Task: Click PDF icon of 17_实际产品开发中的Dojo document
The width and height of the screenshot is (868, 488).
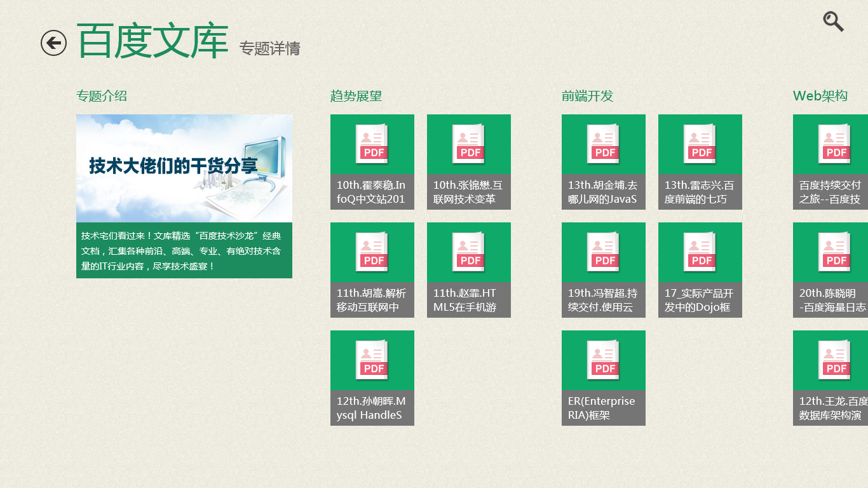Action: tap(700, 252)
